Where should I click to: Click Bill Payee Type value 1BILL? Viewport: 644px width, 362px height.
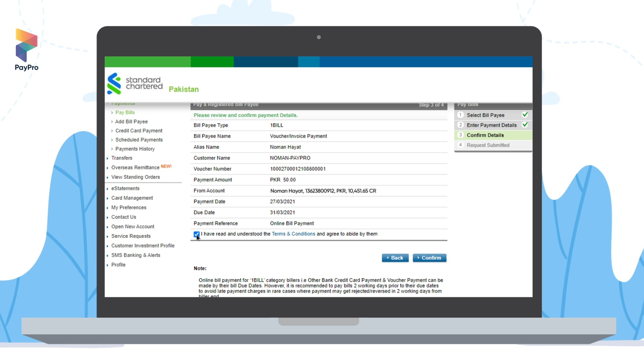pos(277,125)
